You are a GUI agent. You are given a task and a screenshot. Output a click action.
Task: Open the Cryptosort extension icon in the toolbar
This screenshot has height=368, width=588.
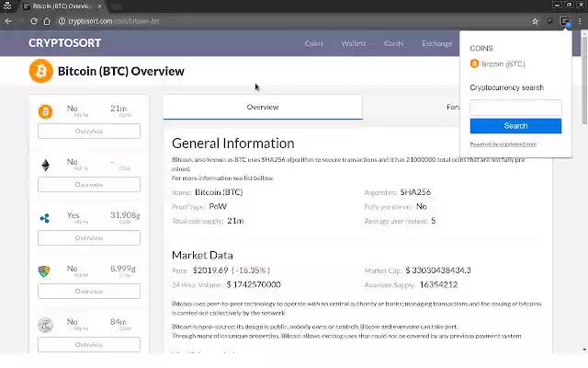pos(565,21)
